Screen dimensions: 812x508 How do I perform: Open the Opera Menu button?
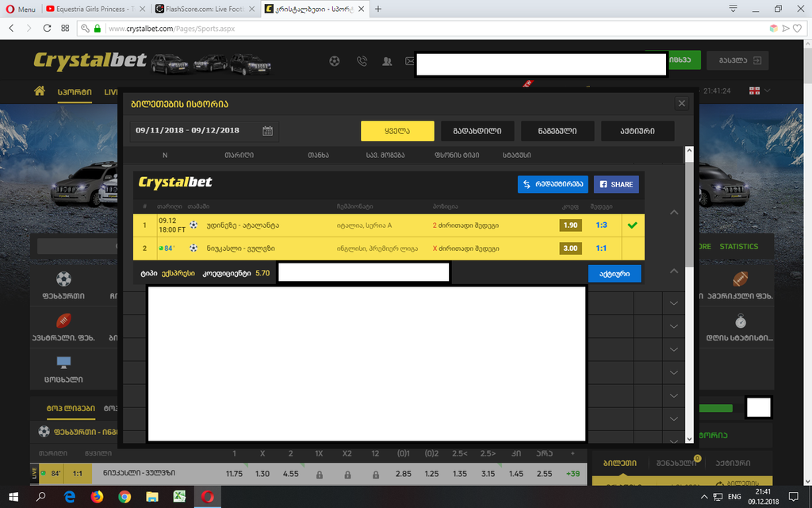(21, 9)
